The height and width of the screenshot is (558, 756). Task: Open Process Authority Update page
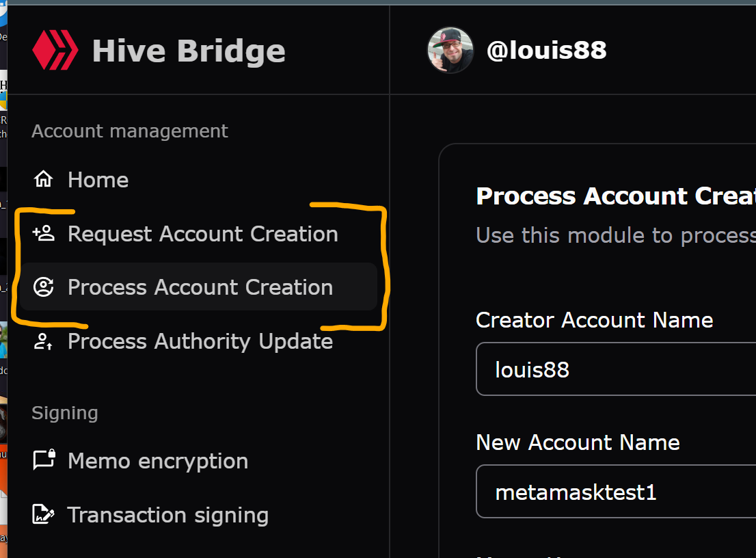tap(199, 341)
